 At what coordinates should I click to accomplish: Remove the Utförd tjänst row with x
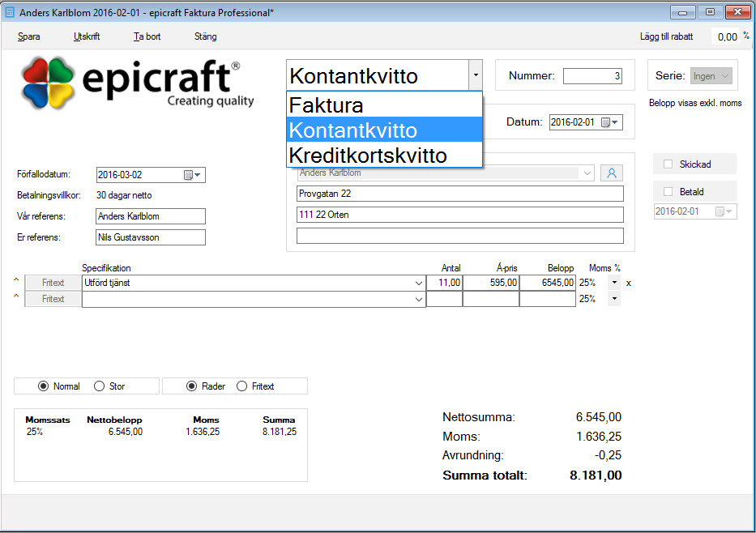[x=628, y=284]
